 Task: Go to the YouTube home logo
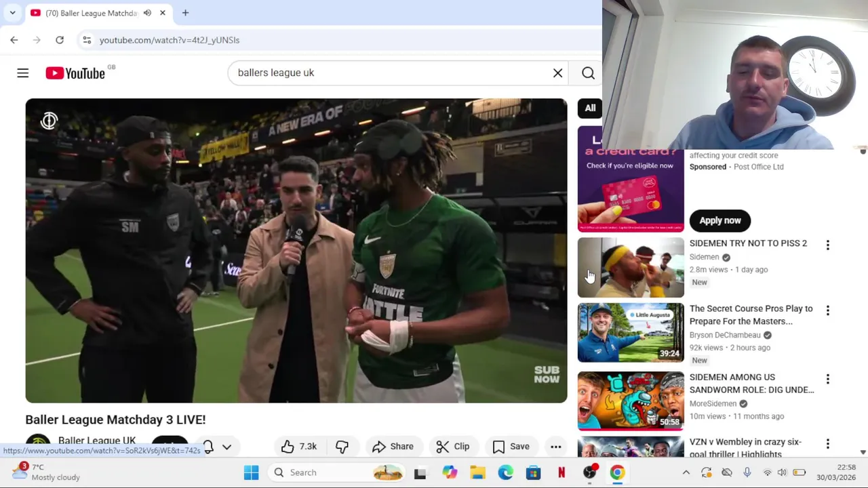tap(75, 73)
